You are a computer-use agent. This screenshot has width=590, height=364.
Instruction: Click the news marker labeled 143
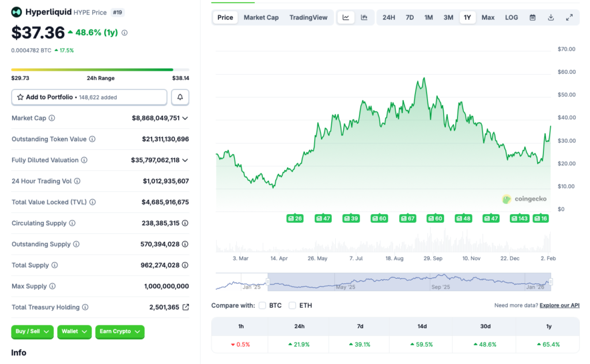[520, 218]
